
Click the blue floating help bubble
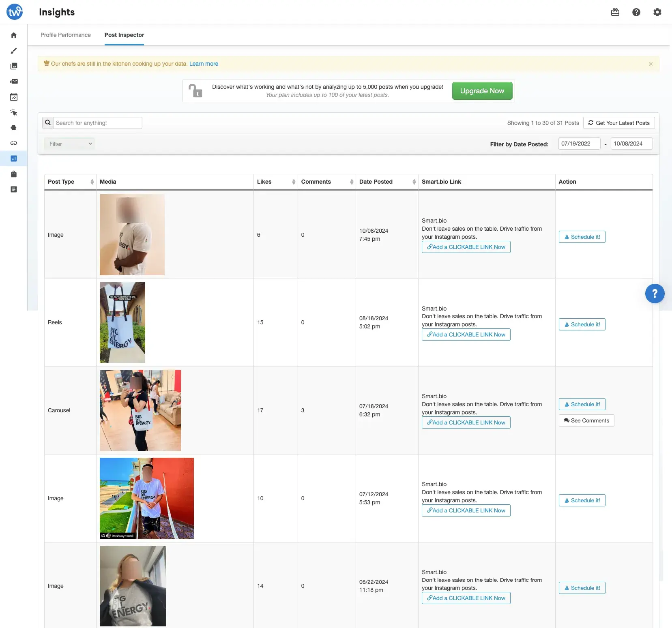655,294
